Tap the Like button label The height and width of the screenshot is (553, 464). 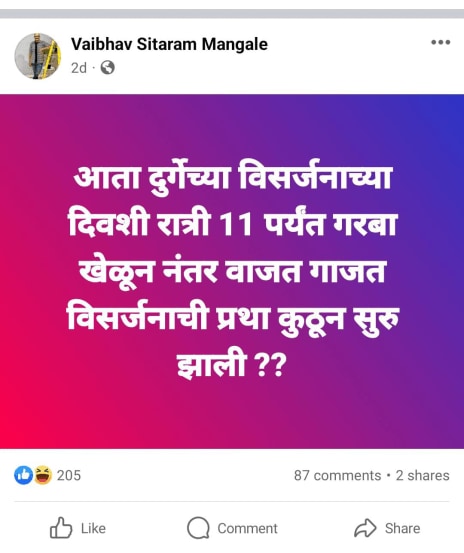coord(93,528)
